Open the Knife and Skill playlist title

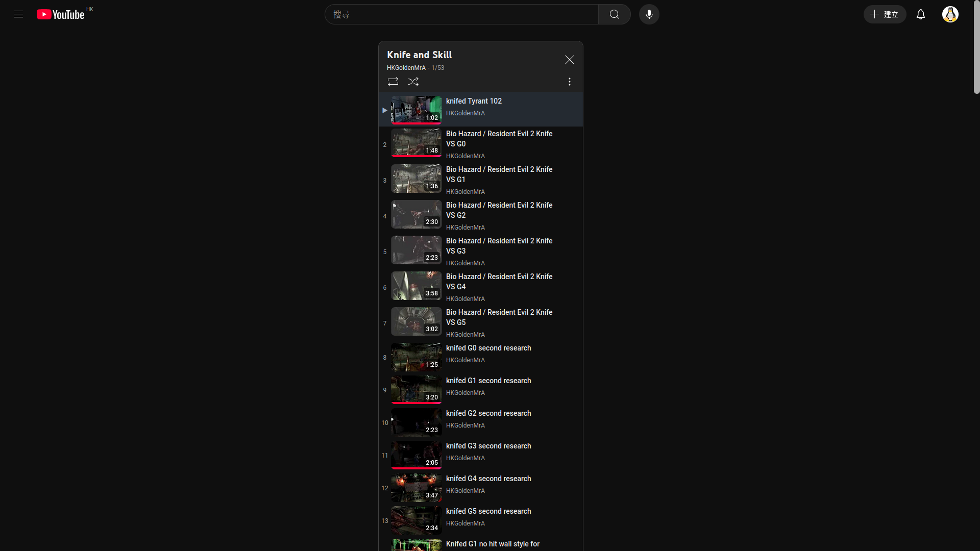420,55
